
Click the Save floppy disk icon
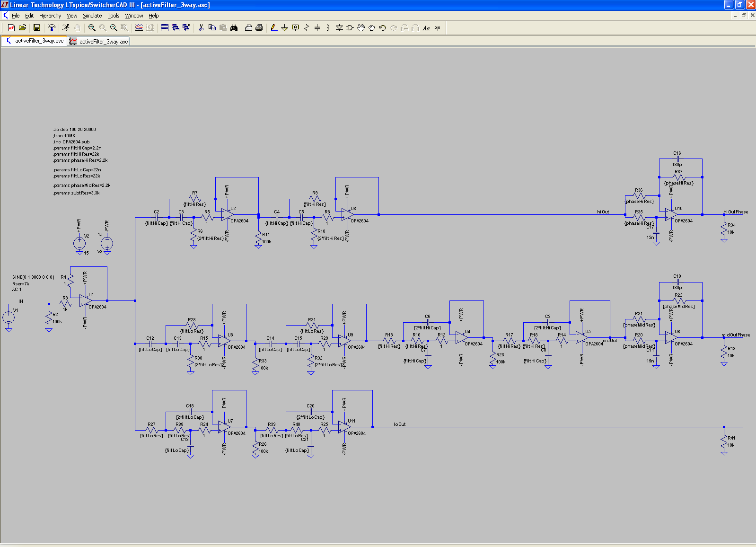pyautogui.click(x=36, y=28)
